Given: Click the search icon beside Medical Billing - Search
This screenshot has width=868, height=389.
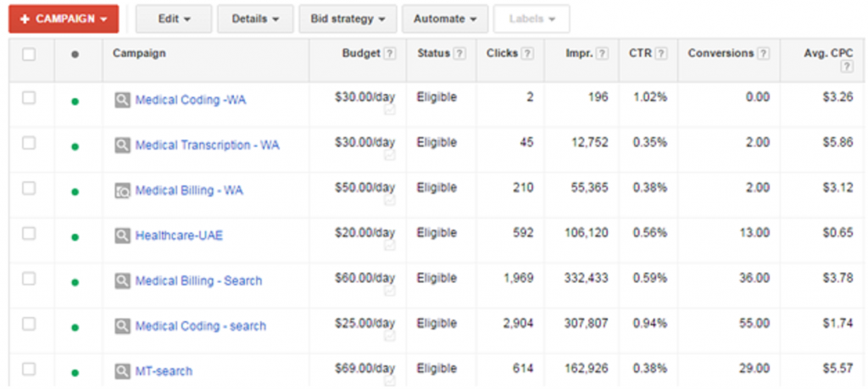Looking at the screenshot, I should 122,281.
